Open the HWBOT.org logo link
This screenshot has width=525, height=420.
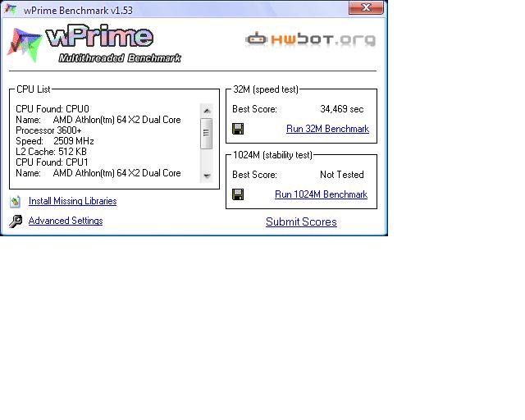click(x=310, y=39)
